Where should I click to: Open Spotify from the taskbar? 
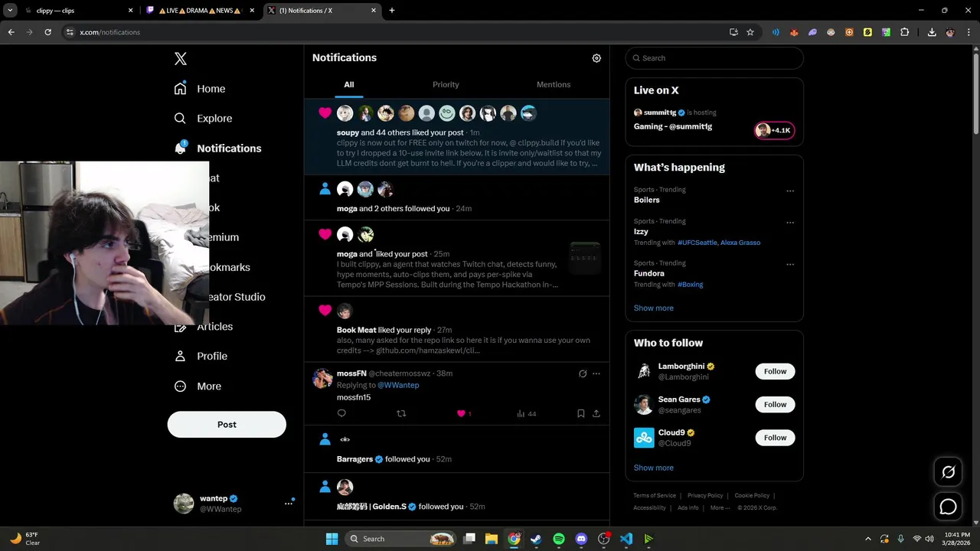pyautogui.click(x=559, y=539)
